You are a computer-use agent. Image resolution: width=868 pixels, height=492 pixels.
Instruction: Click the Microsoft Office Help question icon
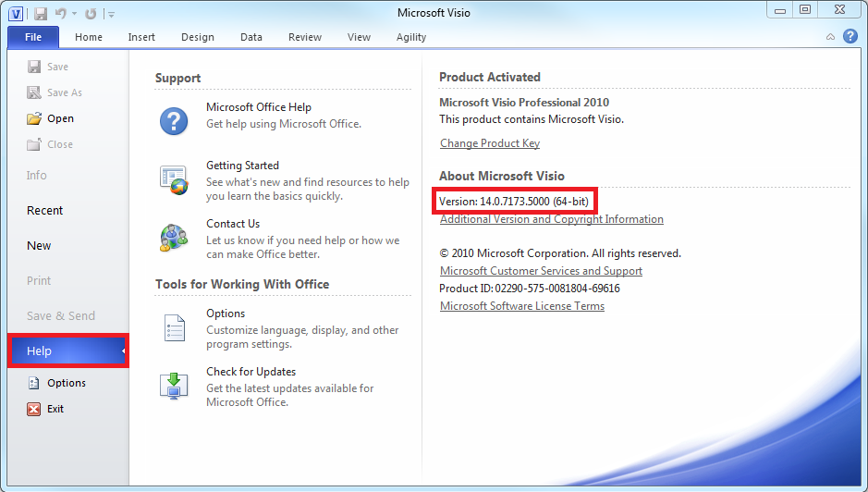(174, 121)
